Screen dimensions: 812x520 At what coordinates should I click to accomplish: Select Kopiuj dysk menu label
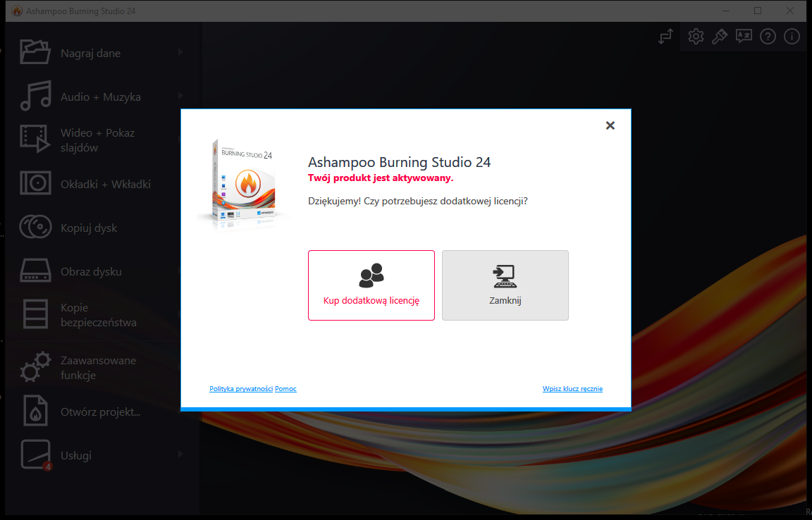click(x=89, y=228)
